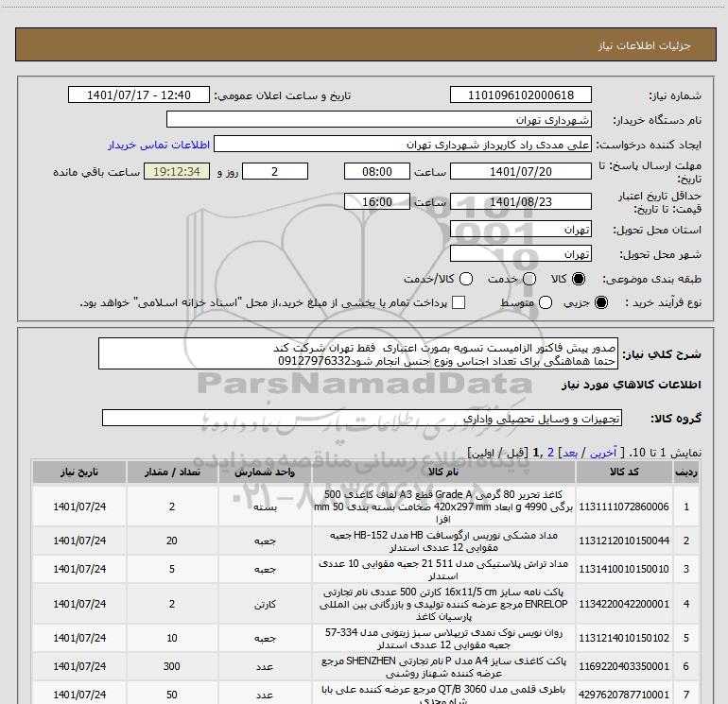Click the ردیف column header
Viewport: 728px width, 704px height.
(x=686, y=472)
